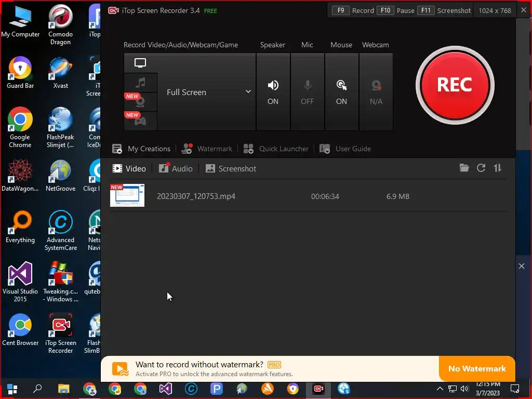Screen dimensions: 532x399
Task: Switch to the Audio tab
Action: tap(176, 169)
